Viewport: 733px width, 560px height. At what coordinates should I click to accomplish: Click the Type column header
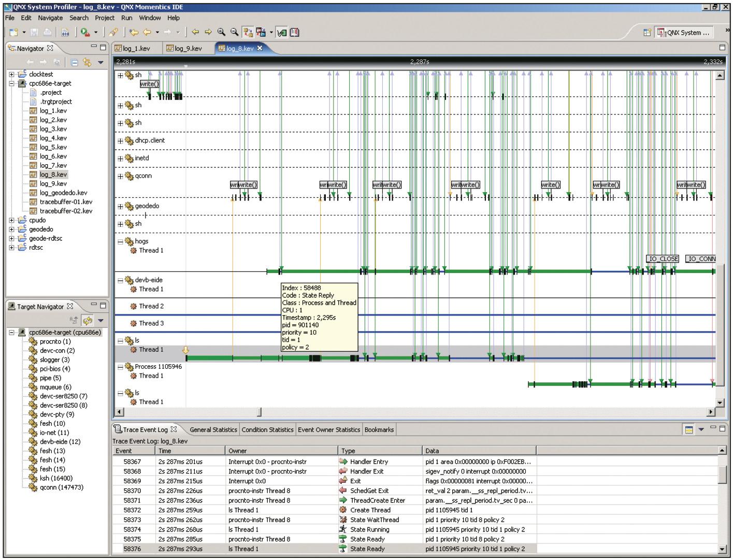tap(380, 451)
